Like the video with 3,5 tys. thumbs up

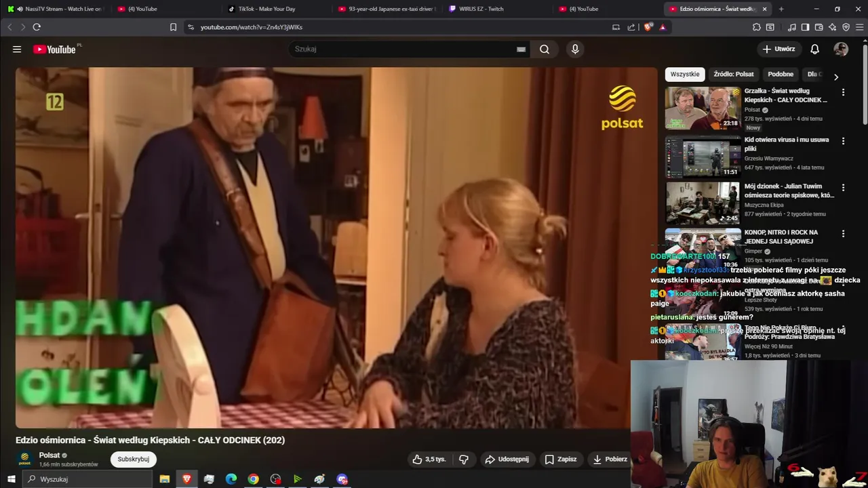429,459
